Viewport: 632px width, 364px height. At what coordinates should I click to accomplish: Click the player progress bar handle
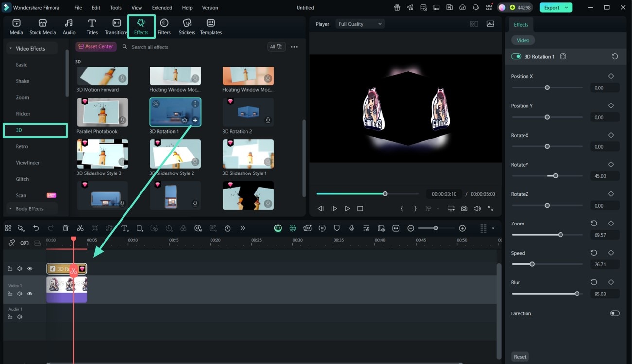click(x=385, y=194)
